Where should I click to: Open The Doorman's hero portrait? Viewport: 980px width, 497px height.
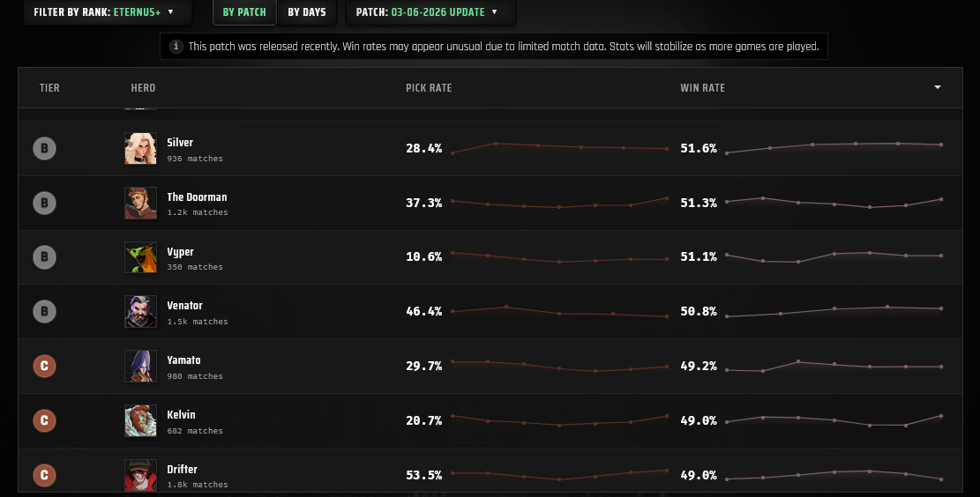pyautogui.click(x=140, y=203)
